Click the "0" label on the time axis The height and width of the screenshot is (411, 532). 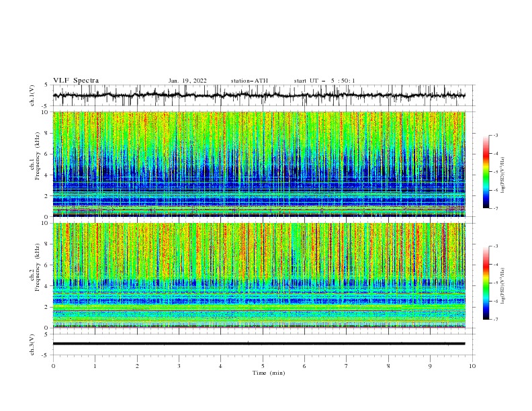point(53,366)
